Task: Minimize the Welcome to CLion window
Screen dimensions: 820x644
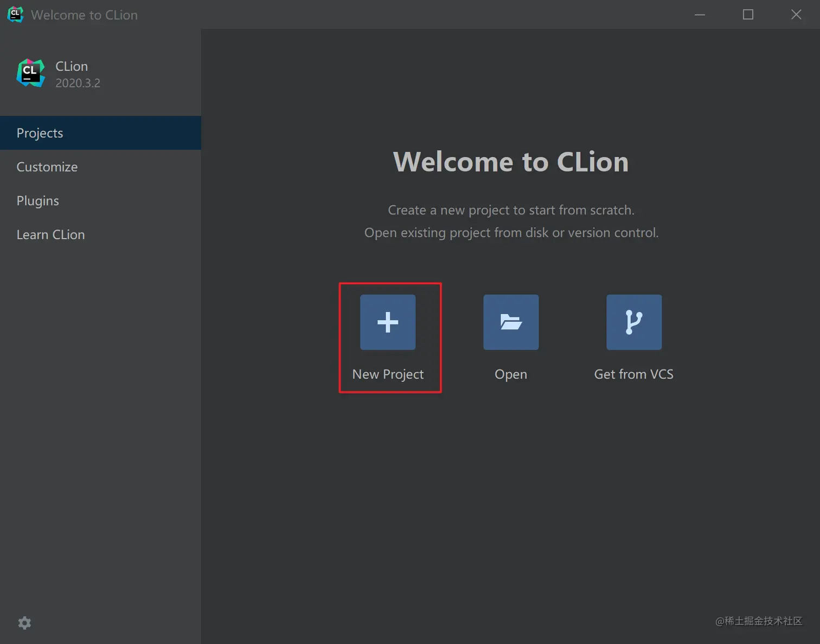Action: (700, 15)
